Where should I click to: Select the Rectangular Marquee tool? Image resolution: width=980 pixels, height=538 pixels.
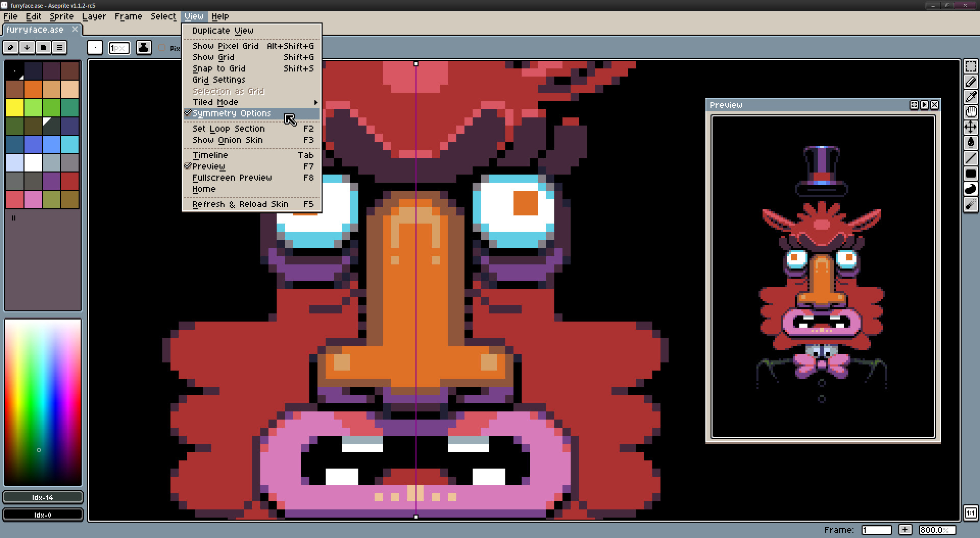(x=972, y=66)
